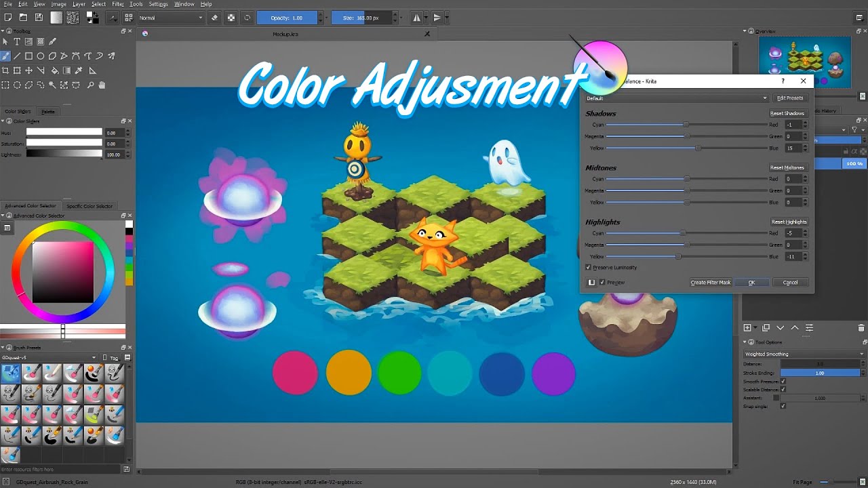Toggle the Snap single checkbox

click(783, 406)
